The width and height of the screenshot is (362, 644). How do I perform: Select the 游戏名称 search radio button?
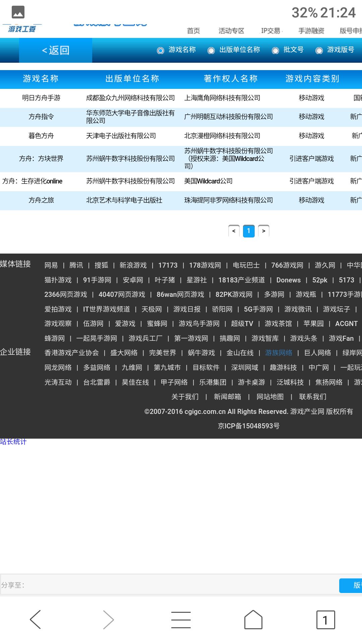[x=161, y=51]
